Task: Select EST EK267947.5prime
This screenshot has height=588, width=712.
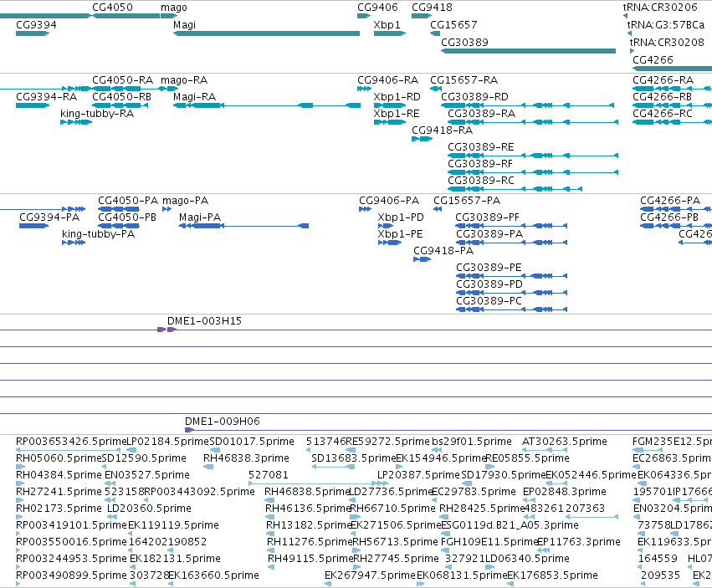Action: [x=327, y=584]
